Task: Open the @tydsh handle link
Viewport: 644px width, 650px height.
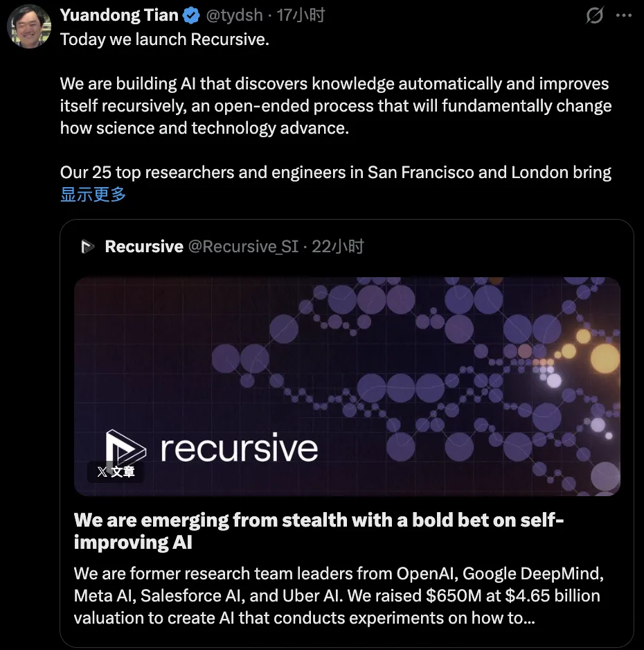Action: click(235, 15)
